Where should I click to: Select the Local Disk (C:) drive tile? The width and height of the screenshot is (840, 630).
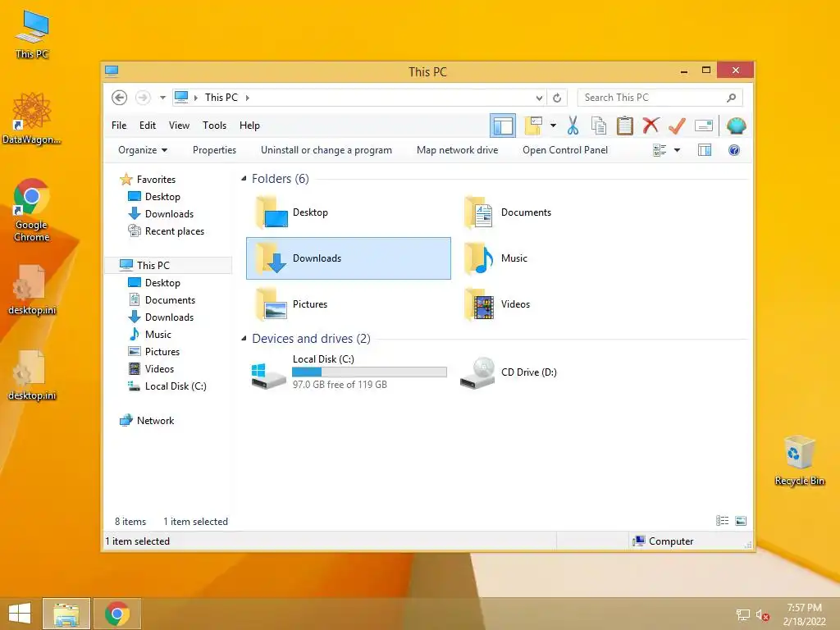[x=348, y=372]
